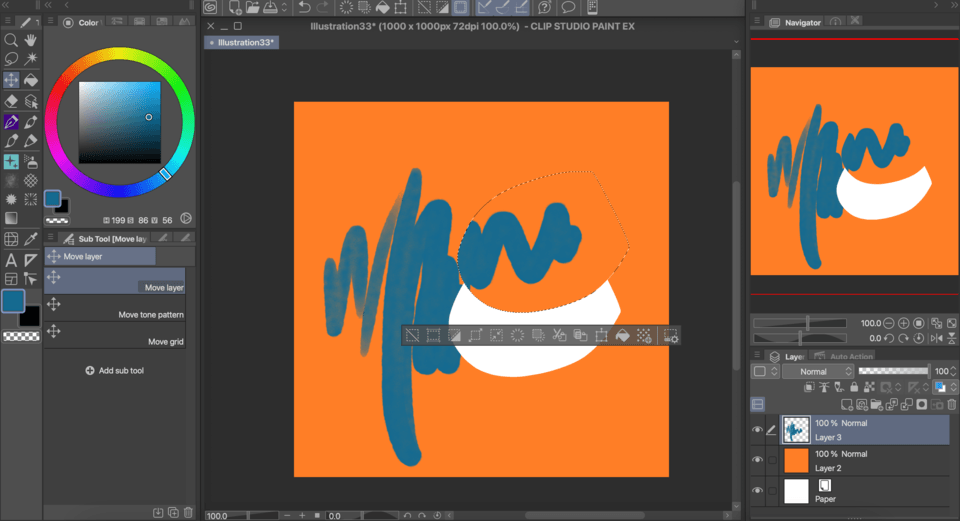The height and width of the screenshot is (521, 960).
Task: Select the Gradient tool
Action: click(11, 218)
